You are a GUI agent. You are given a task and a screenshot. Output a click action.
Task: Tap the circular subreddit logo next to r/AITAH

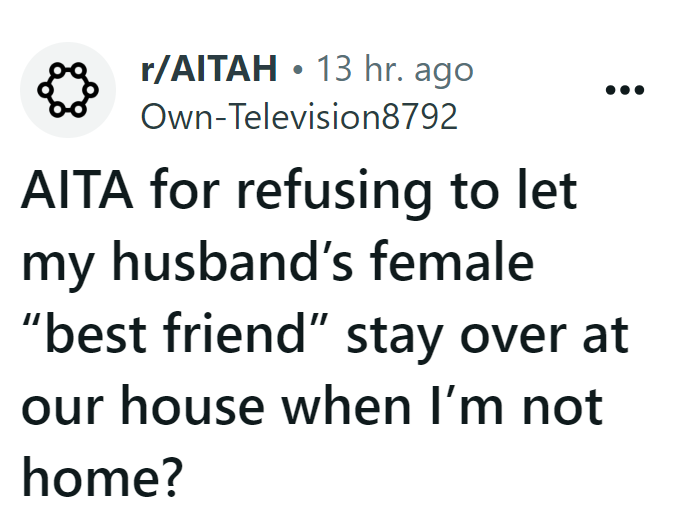coord(68,89)
